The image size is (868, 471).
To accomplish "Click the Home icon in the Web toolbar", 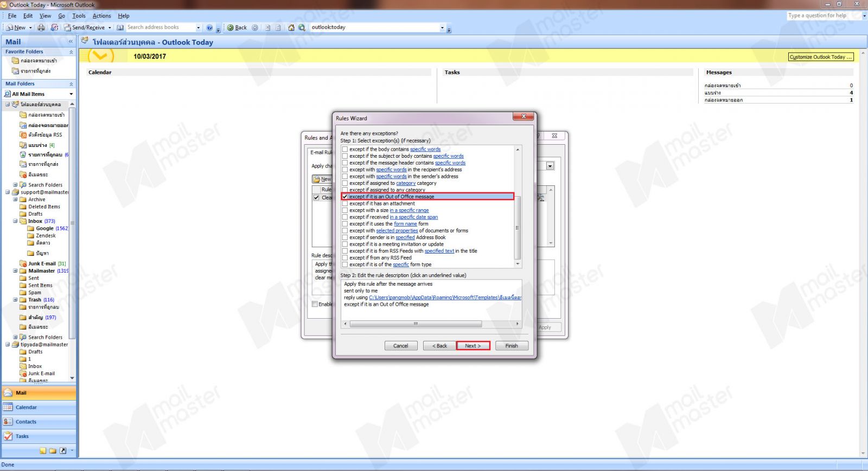I will tap(291, 27).
